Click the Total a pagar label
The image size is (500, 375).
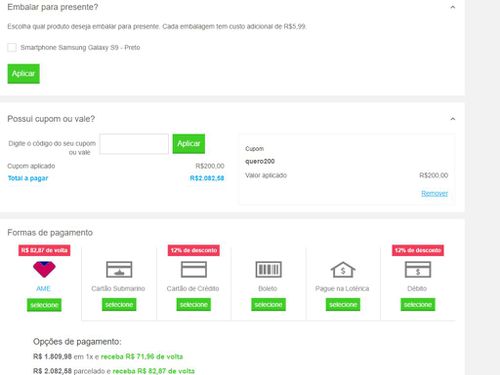point(28,178)
